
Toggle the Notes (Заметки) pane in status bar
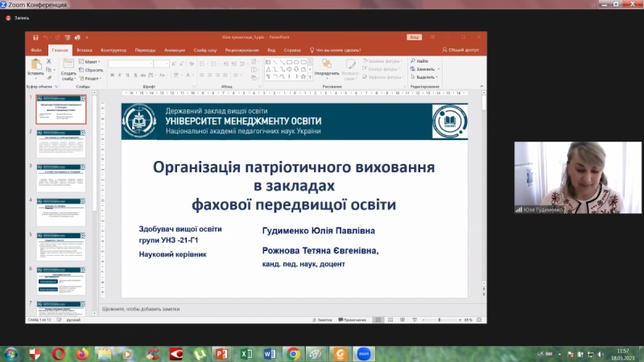pyautogui.click(x=322, y=319)
